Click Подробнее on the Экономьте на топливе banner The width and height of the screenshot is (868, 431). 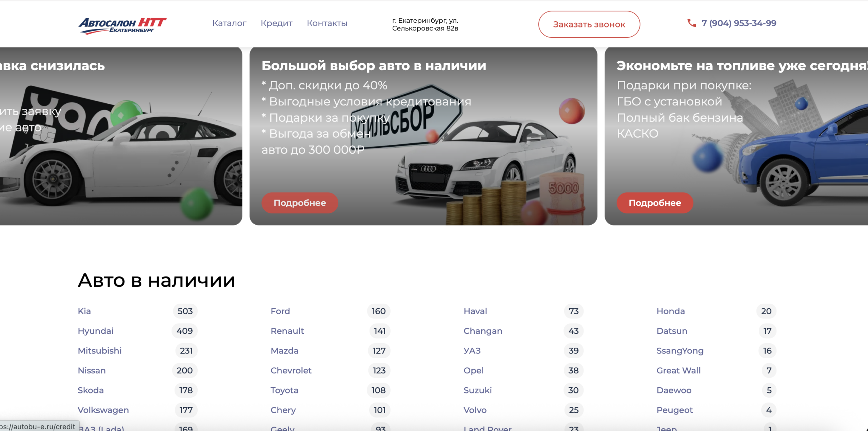pos(655,203)
